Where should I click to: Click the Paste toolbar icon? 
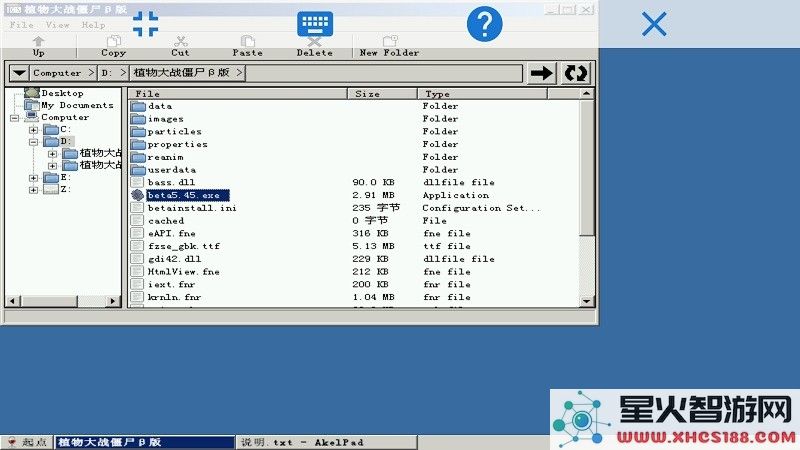point(247,42)
